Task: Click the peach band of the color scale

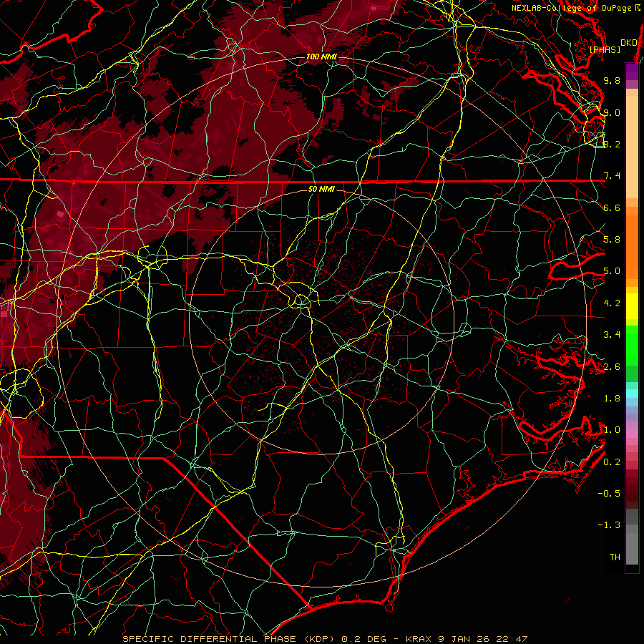Action: [x=632, y=148]
